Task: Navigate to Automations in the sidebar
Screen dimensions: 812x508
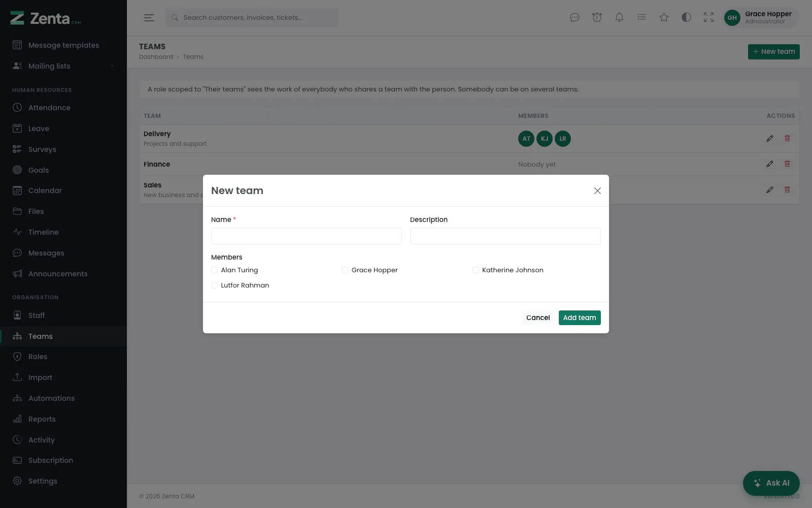Action: tap(63, 398)
